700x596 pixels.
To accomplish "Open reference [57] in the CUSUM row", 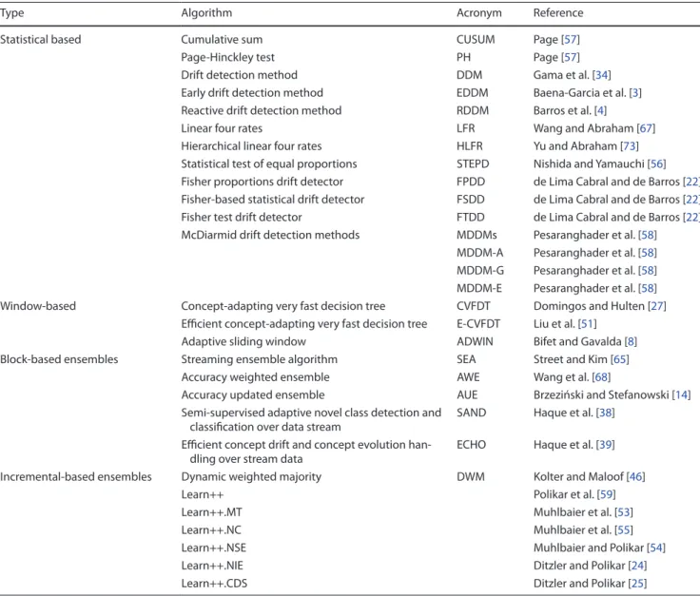I will tap(570, 40).
